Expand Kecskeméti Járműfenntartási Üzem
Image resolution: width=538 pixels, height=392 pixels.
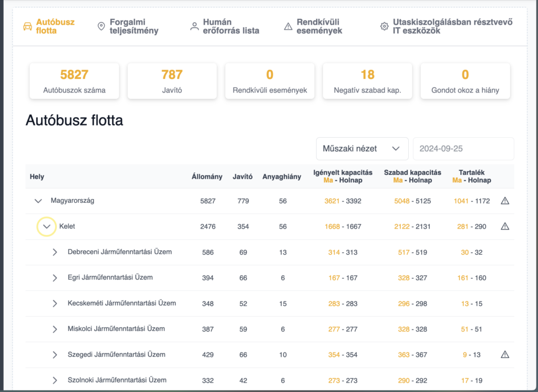[55, 303]
